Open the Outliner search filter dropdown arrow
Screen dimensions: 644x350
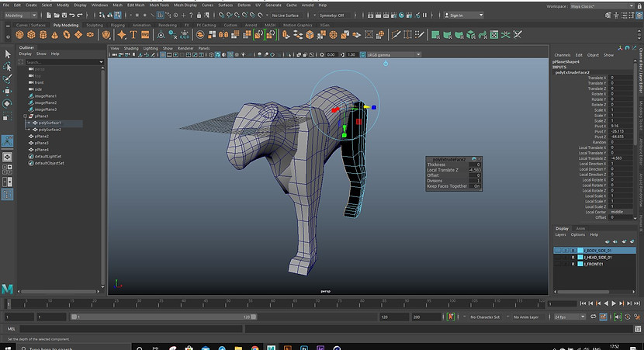[x=101, y=62]
